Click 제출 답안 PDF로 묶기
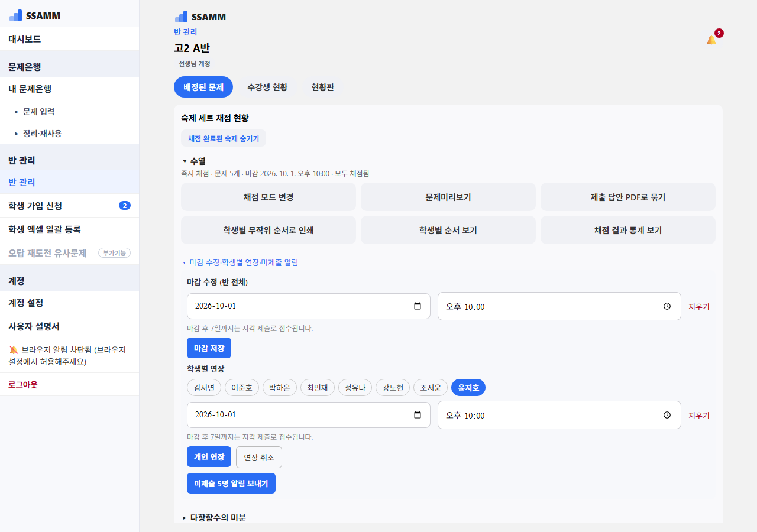The height and width of the screenshot is (532, 757). (628, 197)
